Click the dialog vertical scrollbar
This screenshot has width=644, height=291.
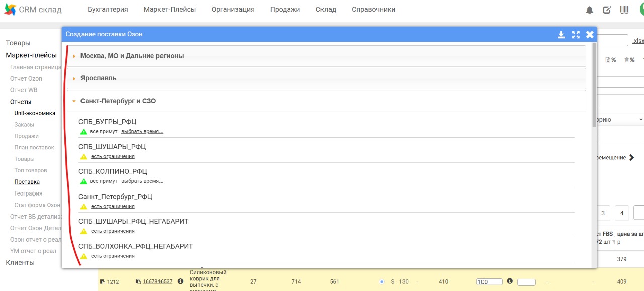click(x=594, y=85)
